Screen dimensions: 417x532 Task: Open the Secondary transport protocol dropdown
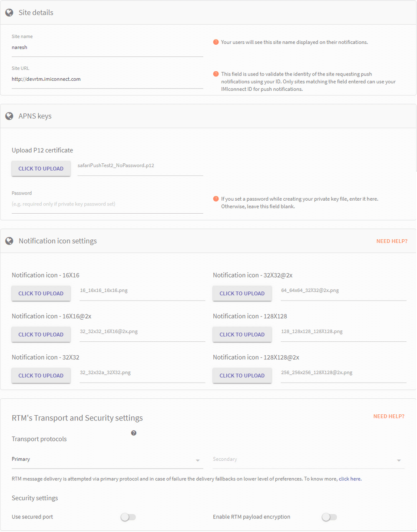click(x=308, y=460)
